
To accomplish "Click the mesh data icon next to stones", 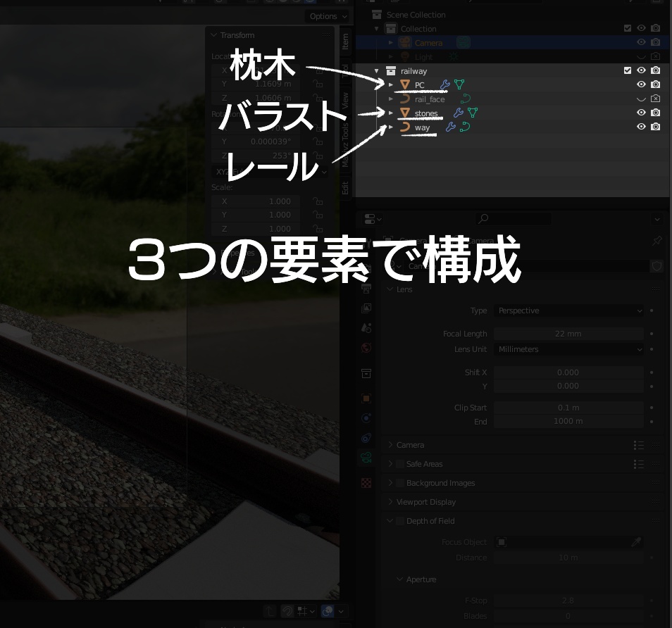I will coord(472,112).
